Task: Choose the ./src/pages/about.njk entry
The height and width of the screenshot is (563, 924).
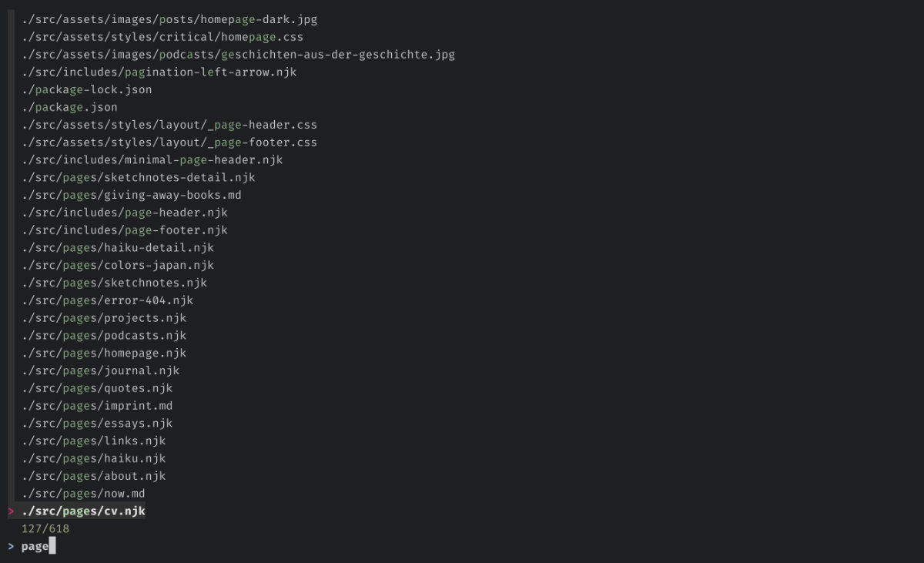Action: (x=93, y=476)
